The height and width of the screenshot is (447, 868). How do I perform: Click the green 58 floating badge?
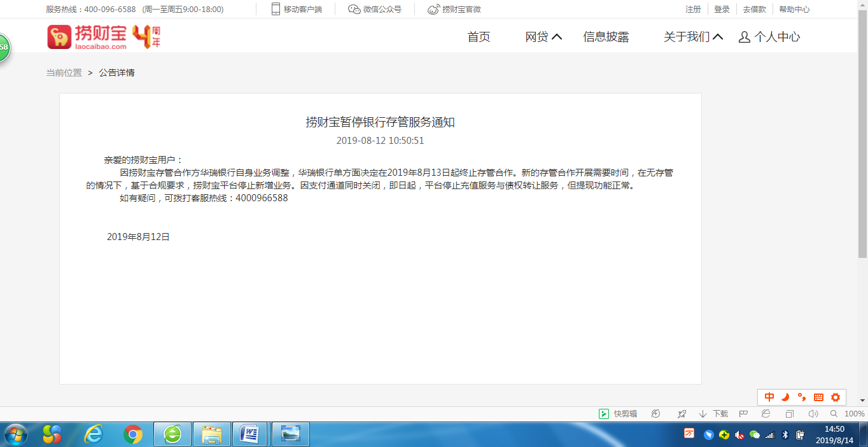(4, 48)
